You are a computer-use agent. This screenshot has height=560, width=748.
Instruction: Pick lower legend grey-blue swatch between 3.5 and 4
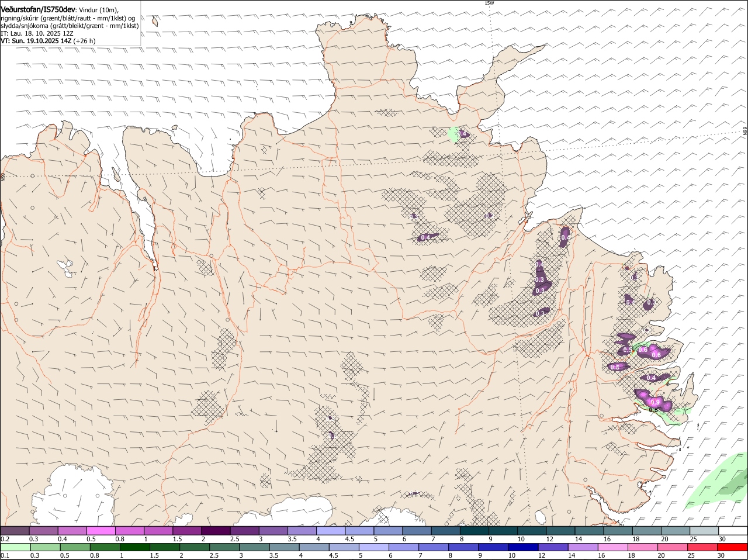(x=284, y=547)
